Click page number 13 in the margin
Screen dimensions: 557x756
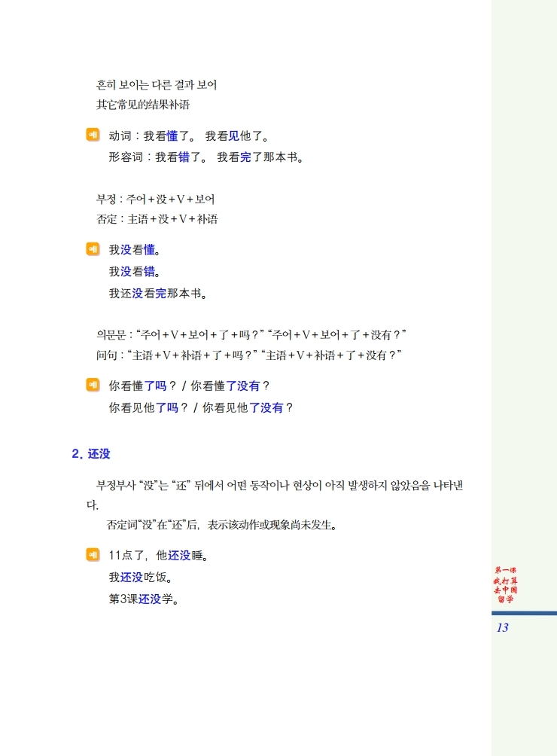pos(503,628)
